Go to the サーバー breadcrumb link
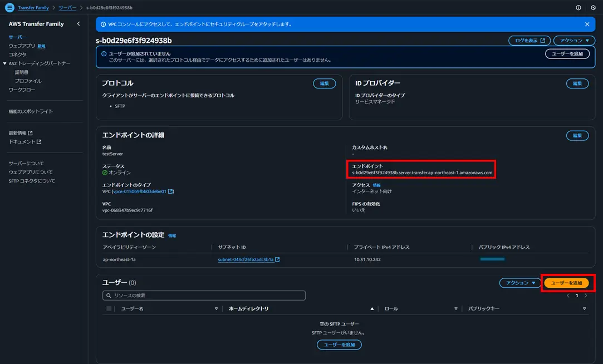Viewport: 603px width, 364px height. coord(67,8)
